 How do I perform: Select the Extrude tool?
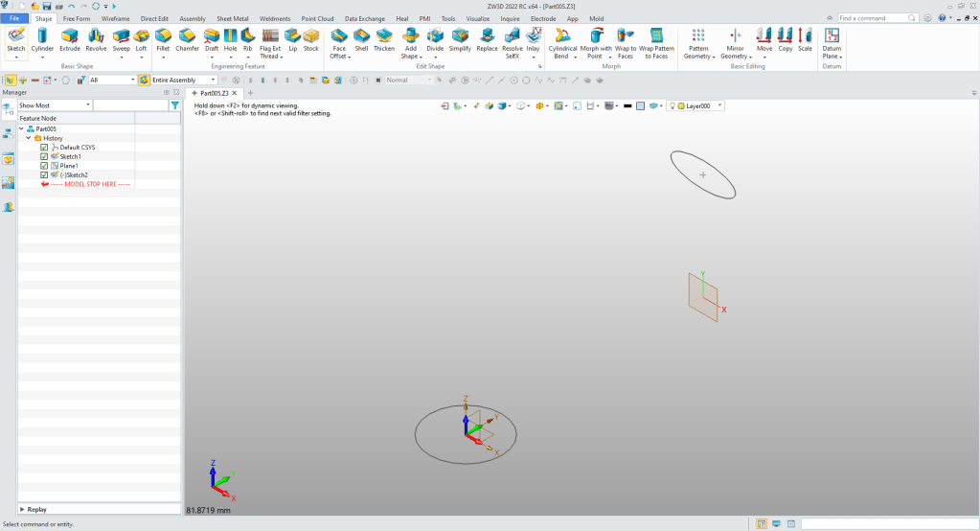pyautogui.click(x=70, y=38)
